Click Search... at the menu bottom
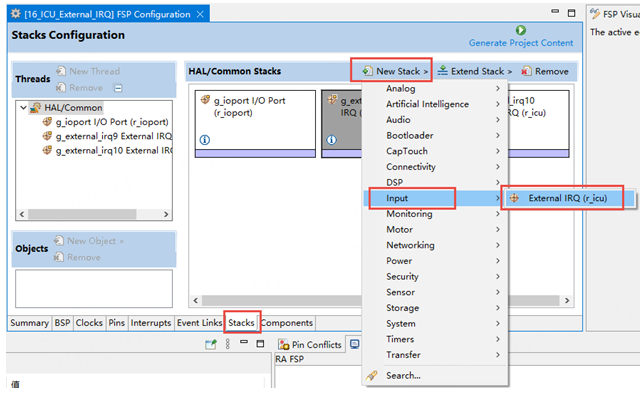The image size is (642, 396). pyautogui.click(x=435, y=376)
